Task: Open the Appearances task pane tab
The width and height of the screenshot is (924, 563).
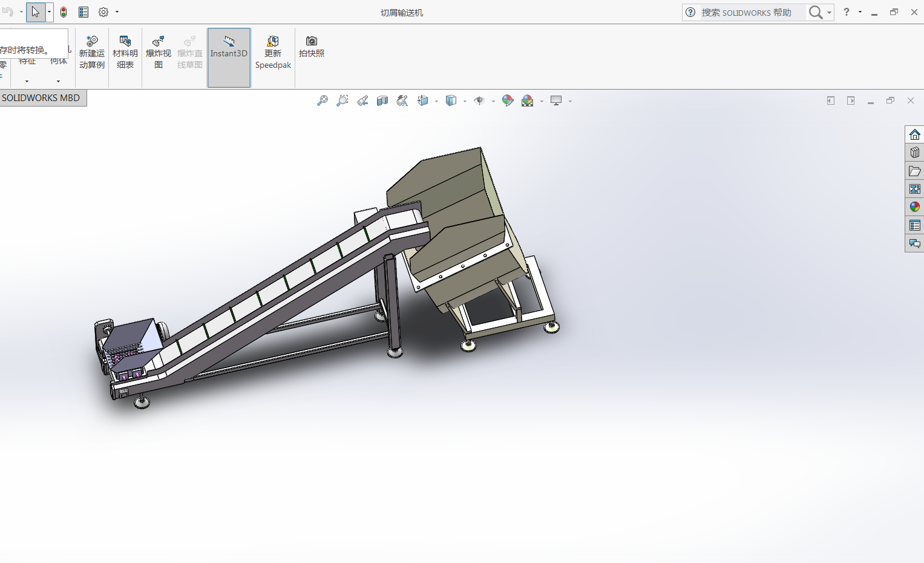Action: 914,207
